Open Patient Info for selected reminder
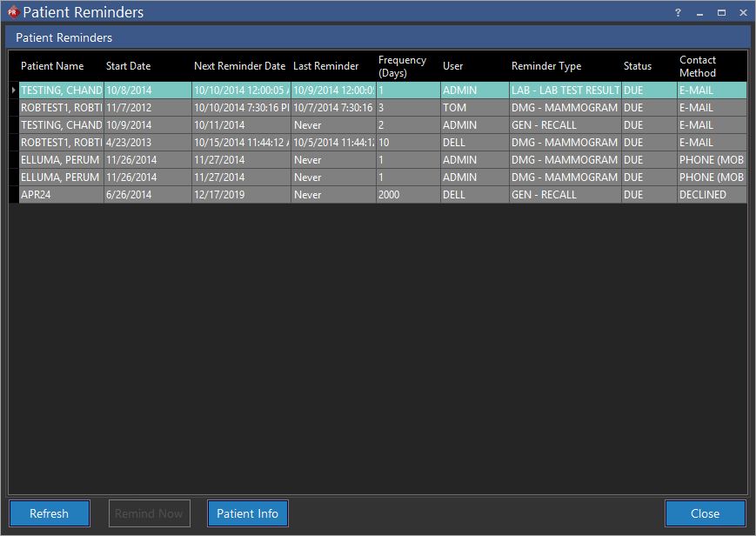This screenshot has width=756, height=536. point(247,513)
